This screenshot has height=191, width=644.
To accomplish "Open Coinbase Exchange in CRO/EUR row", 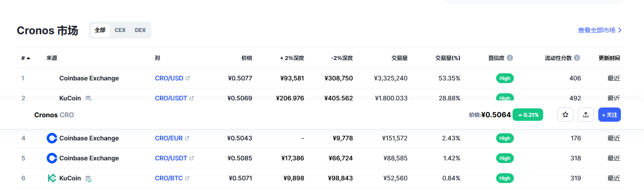I will pos(89,138).
